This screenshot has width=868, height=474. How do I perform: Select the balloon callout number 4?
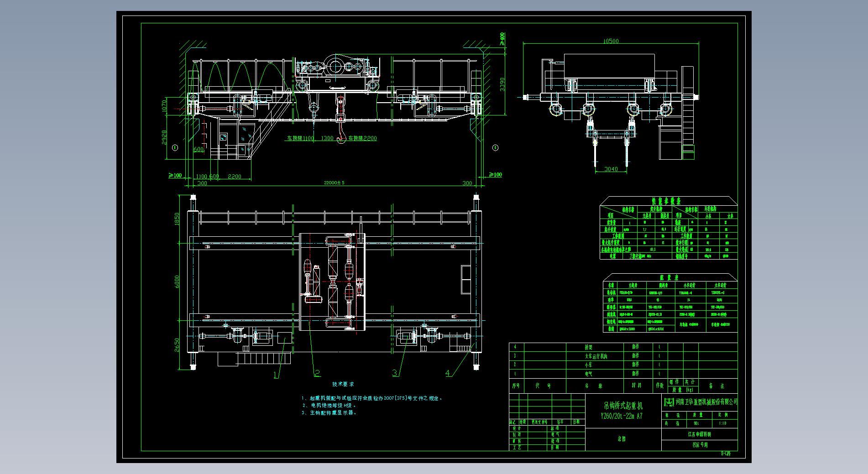click(x=448, y=373)
